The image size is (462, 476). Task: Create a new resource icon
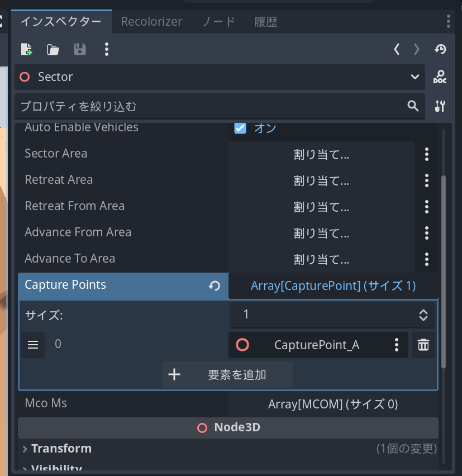pyautogui.click(x=26, y=49)
